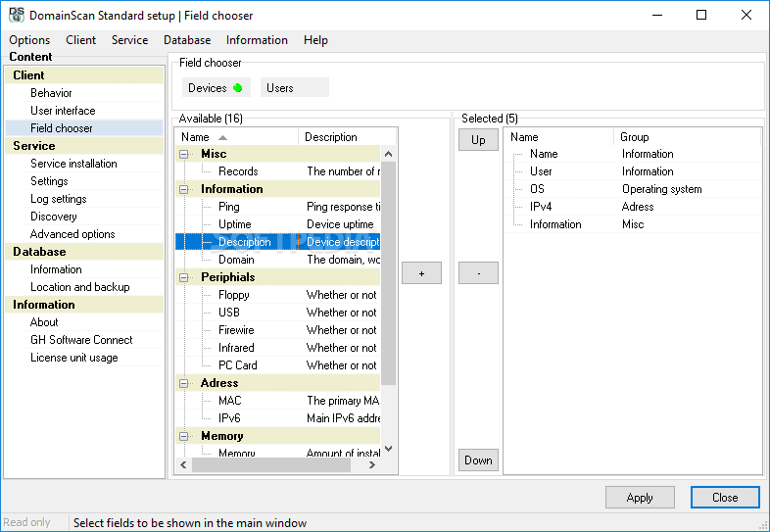Move selected field Up
Viewport: 770px width, 532px height.
tap(478, 140)
